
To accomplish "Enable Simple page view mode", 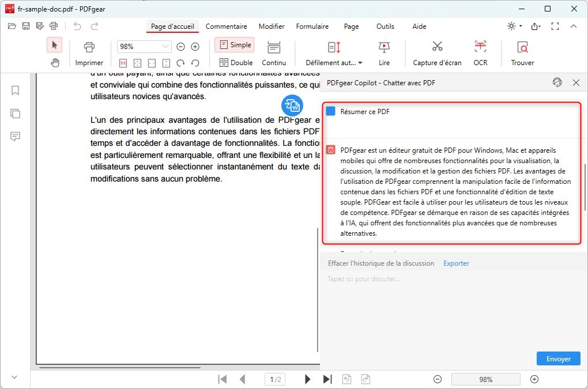I will (234, 44).
